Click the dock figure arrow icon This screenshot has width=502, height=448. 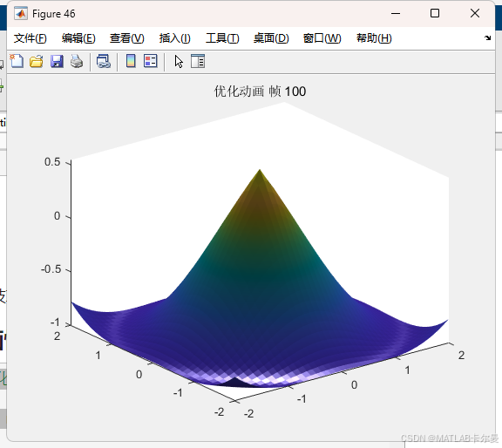click(x=487, y=37)
